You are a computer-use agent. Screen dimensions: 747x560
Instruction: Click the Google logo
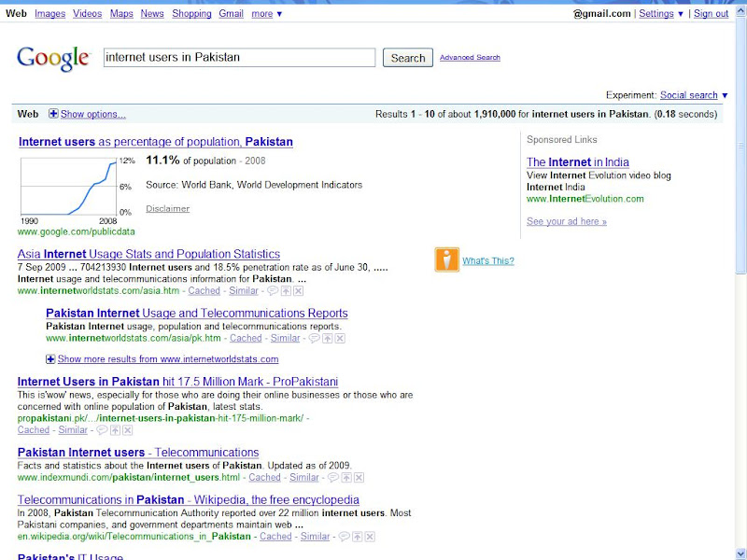[53, 59]
